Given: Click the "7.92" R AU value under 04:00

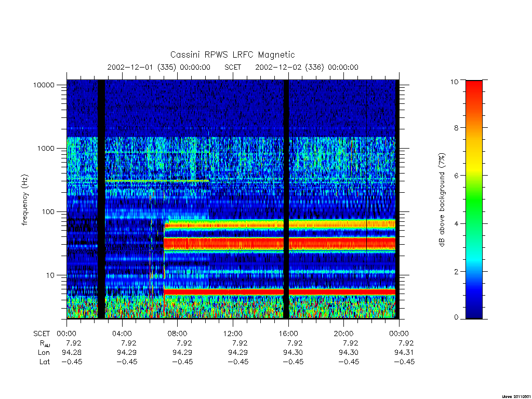Looking at the screenshot, I should point(129,343).
